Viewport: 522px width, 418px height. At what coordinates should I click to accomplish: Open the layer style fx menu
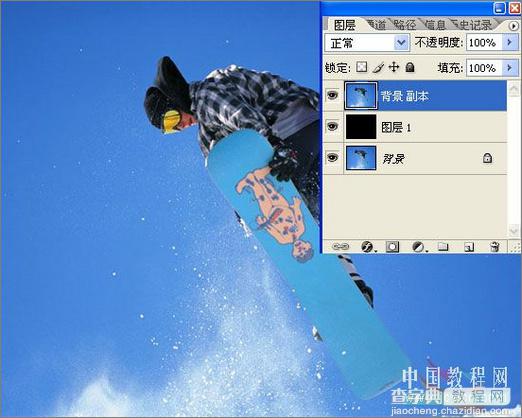pos(368,247)
